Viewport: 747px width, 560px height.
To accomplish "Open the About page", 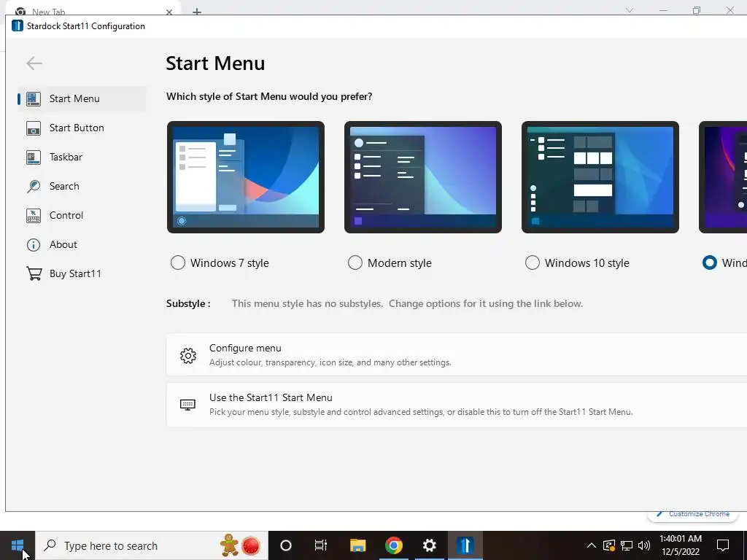I will click(x=82, y=245).
